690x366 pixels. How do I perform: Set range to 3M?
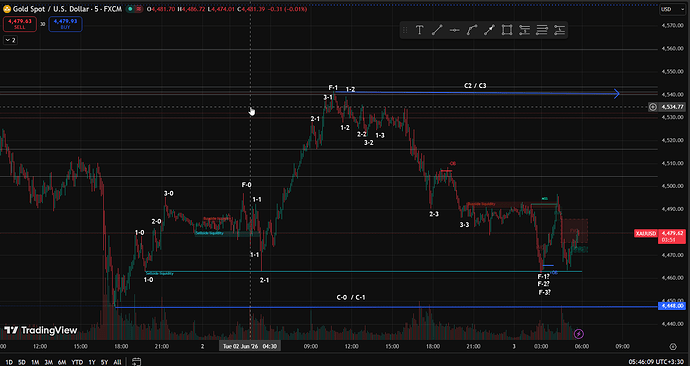pyautogui.click(x=48, y=362)
